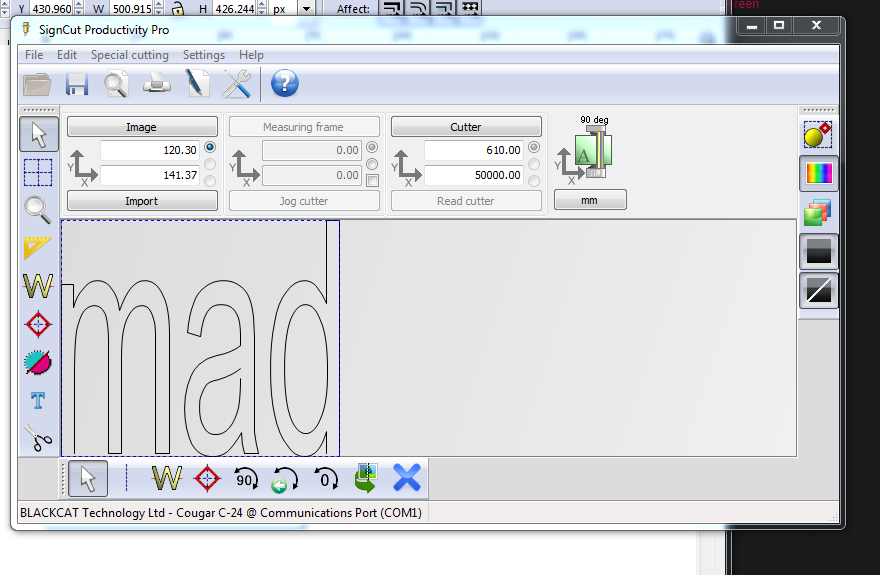Click the blue X delete icon
The width and height of the screenshot is (880, 575).
(x=407, y=478)
